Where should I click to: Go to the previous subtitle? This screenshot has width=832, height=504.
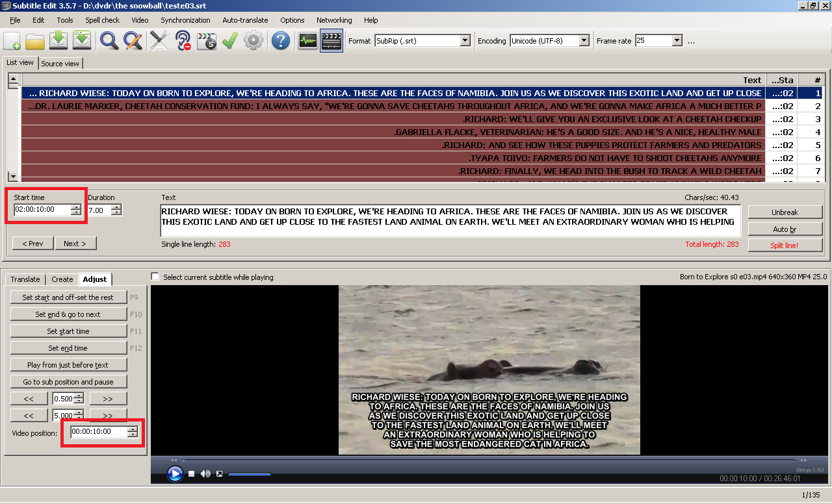point(32,244)
